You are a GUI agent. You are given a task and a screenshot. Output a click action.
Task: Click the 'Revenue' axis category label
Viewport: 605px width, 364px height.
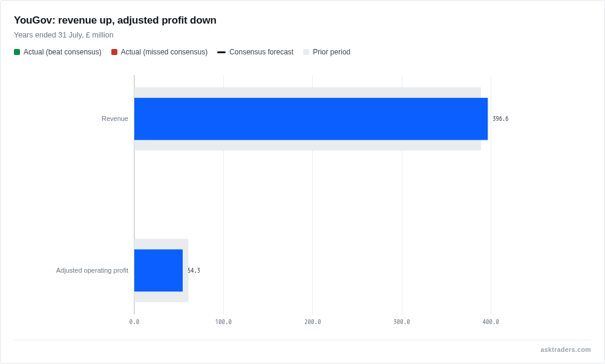(114, 119)
